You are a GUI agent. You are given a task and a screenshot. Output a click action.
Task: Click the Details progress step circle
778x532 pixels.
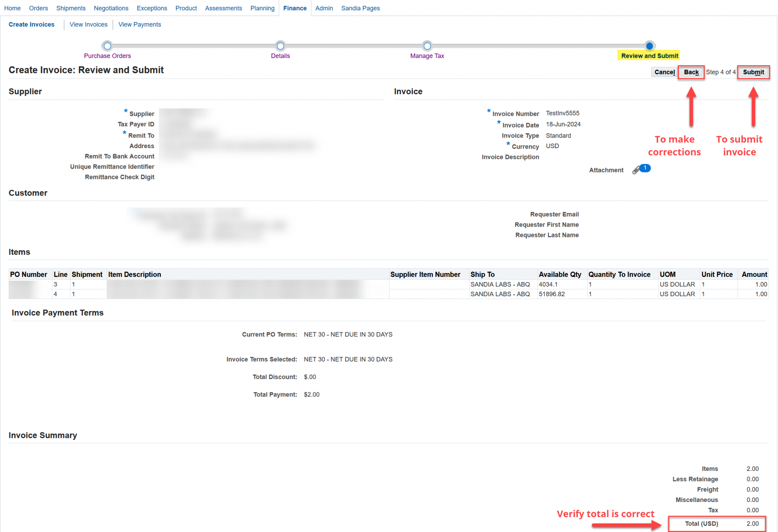(x=280, y=46)
